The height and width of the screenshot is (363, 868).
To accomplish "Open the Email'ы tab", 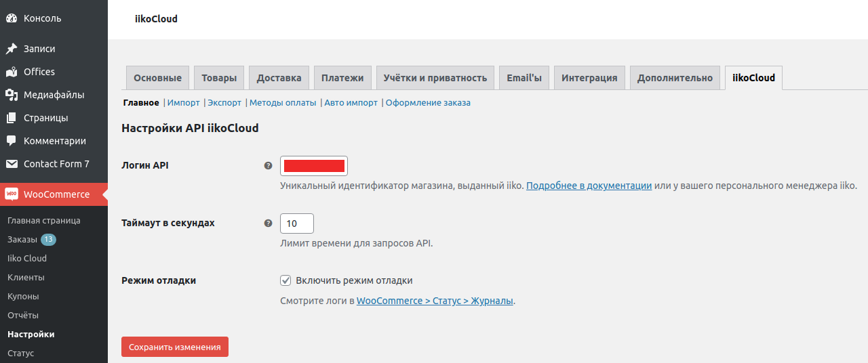I will click(524, 78).
